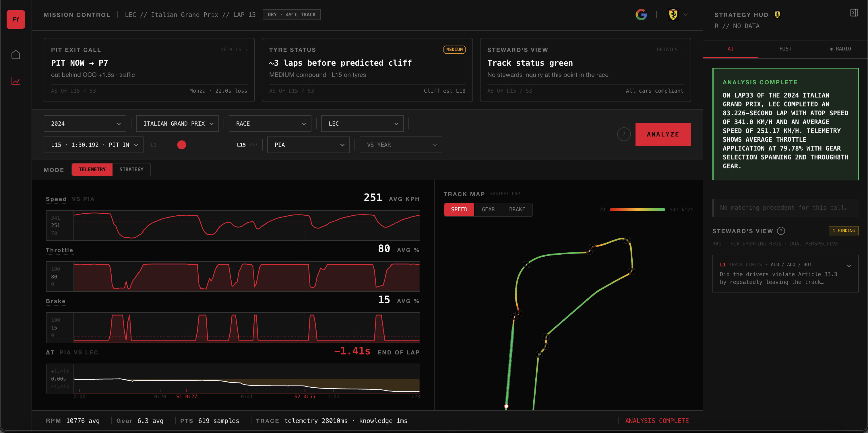This screenshot has height=433, width=868.
Task: Collapse the Strategy HUD panel icon
Action: point(854,13)
